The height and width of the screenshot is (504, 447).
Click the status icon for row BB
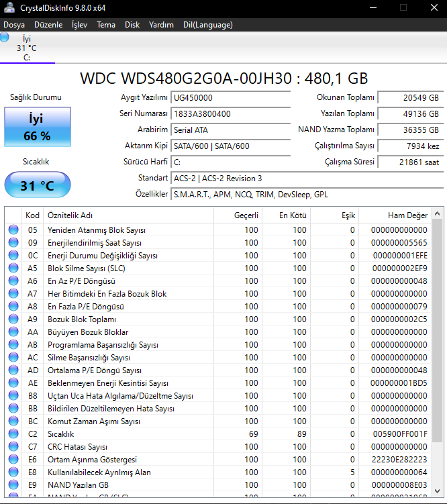pyautogui.click(x=13, y=408)
